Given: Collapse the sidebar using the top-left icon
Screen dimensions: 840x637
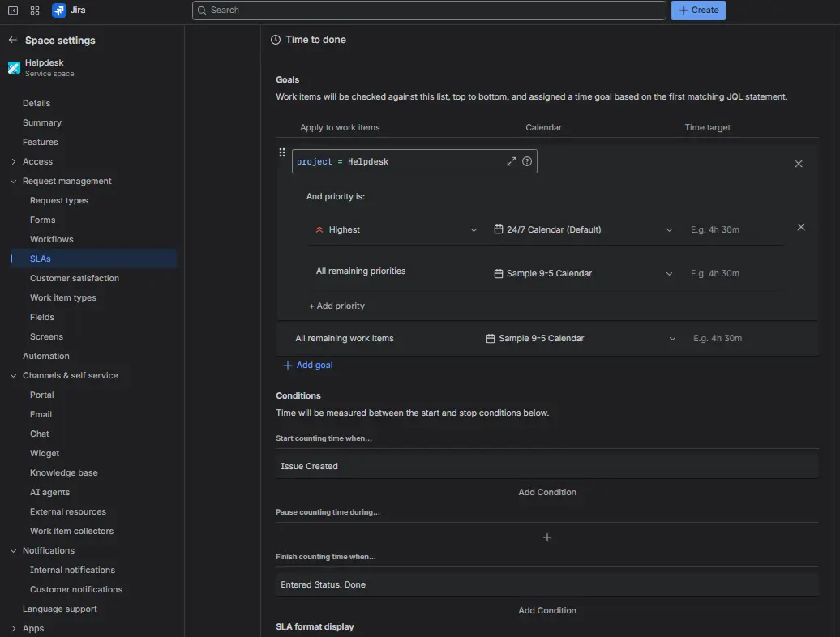Looking at the screenshot, I should (12, 11).
